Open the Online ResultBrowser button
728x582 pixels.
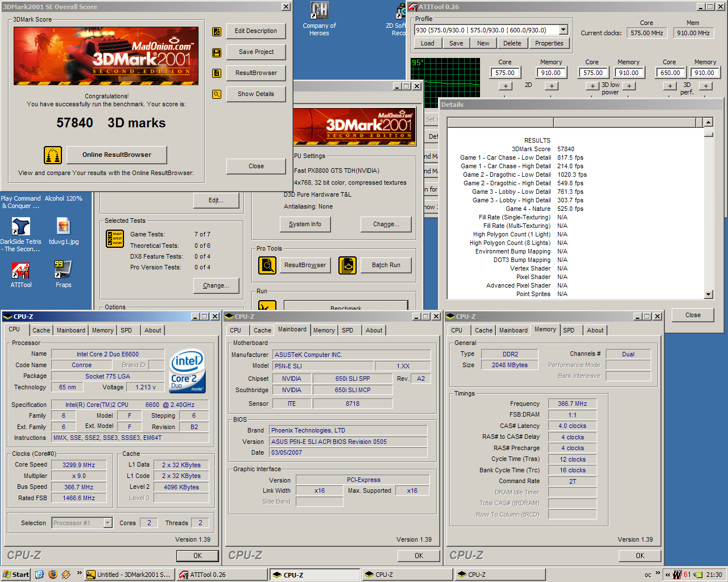117,155
